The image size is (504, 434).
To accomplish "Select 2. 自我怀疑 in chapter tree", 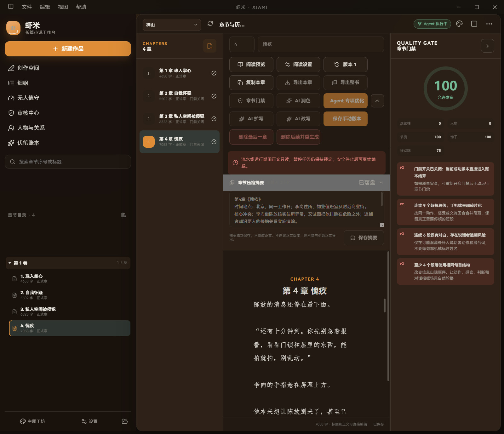I will (70, 295).
